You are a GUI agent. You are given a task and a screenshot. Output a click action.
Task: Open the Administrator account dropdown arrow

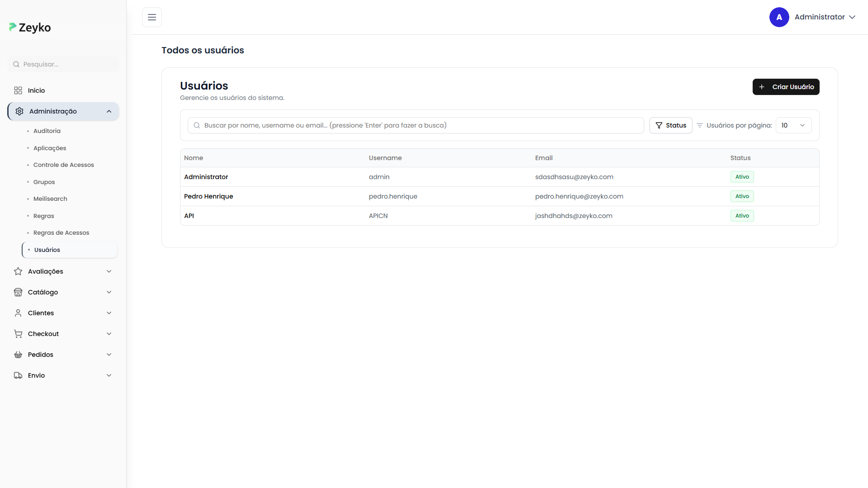tap(852, 17)
